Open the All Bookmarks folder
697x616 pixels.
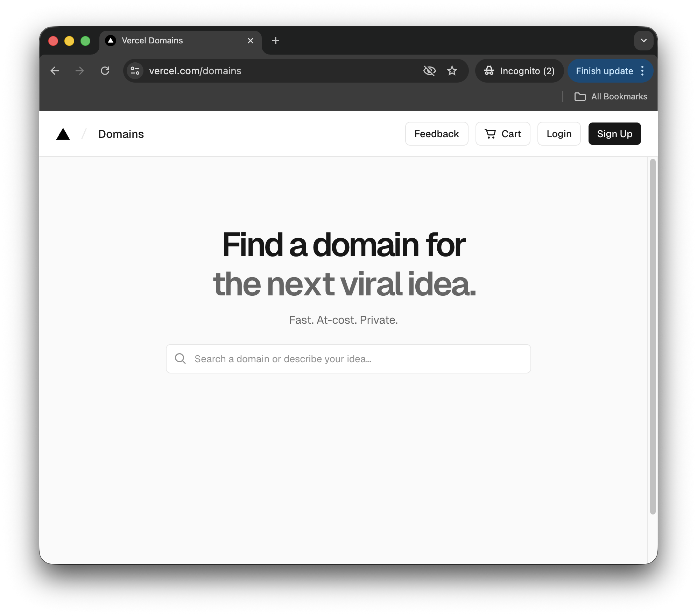tap(611, 97)
